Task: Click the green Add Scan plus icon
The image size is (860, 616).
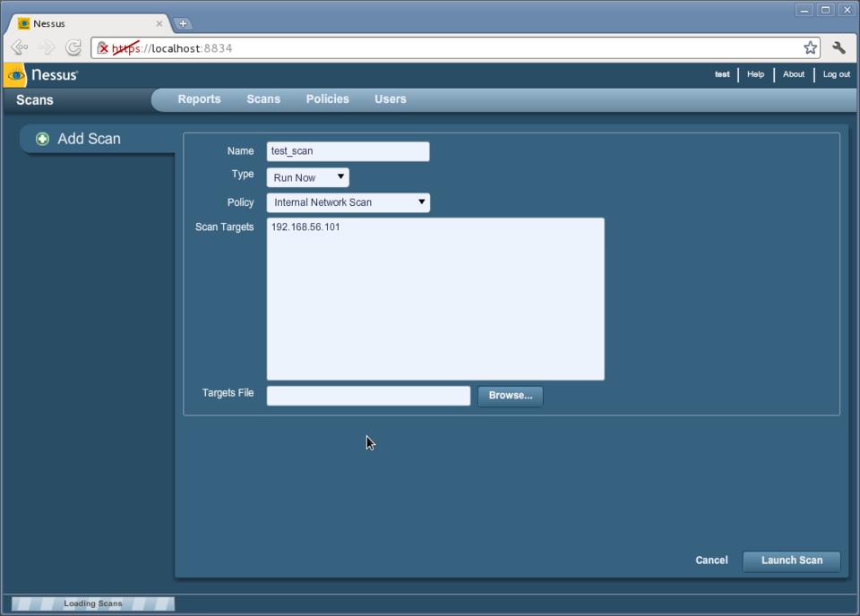Action: (x=42, y=139)
